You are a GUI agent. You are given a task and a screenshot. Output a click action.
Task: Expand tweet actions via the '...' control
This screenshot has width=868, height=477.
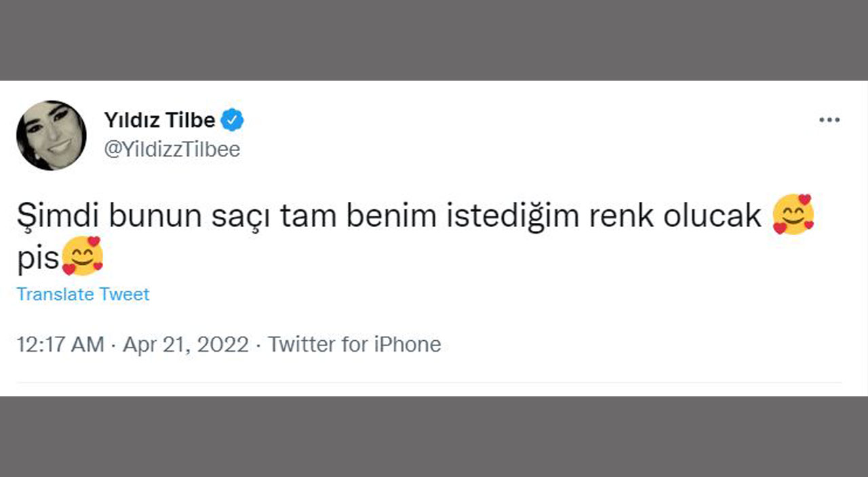click(x=829, y=119)
